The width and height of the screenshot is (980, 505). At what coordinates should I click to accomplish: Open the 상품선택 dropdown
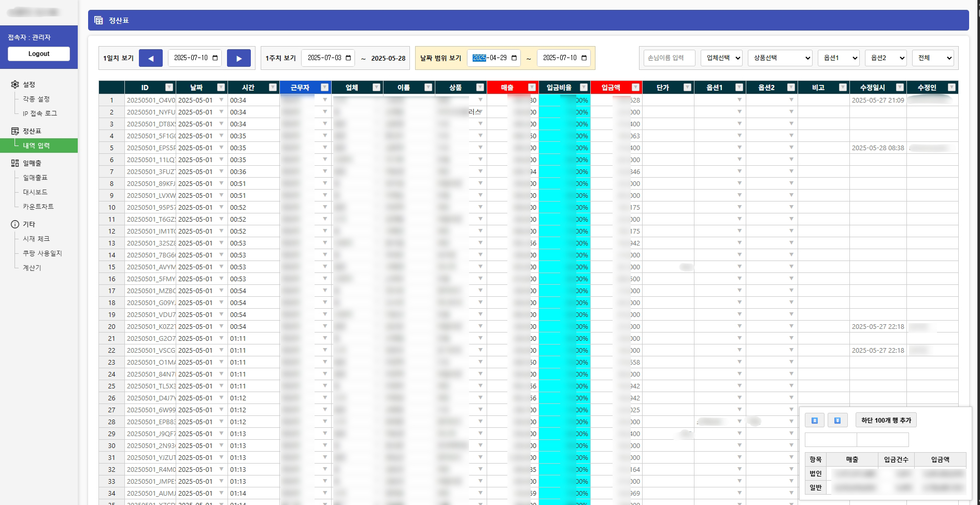coord(780,57)
